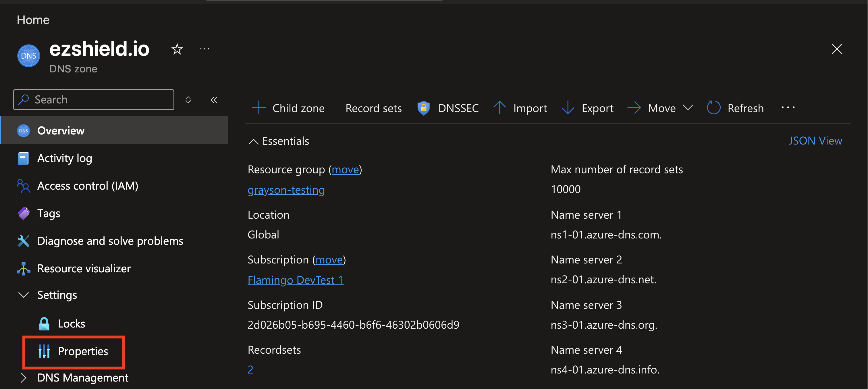Click Refresh in the toolbar
Viewport: 868px width, 389px height.
(745, 108)
